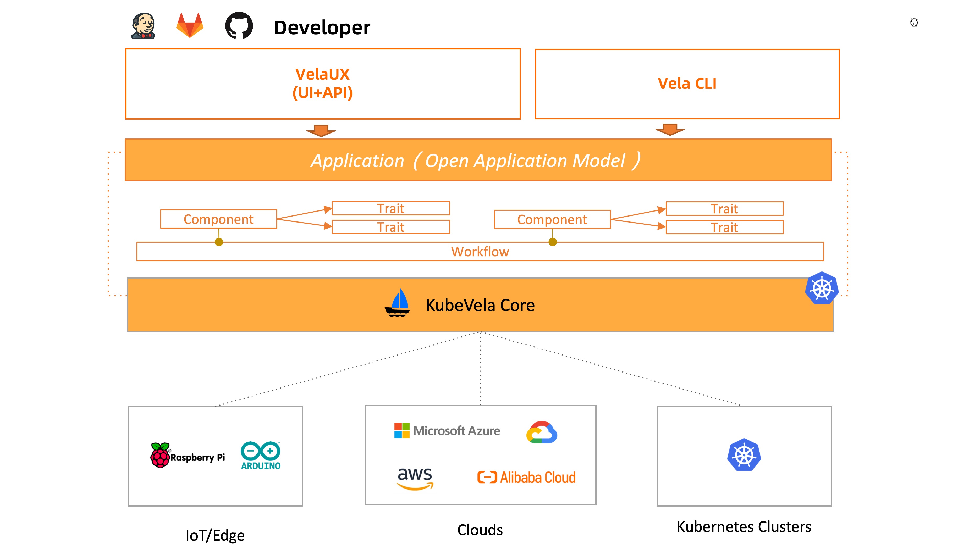The image size is (980, 555).
Task: Click the Application (Open Application Model) bar
Action: click(x=478, y=160)
